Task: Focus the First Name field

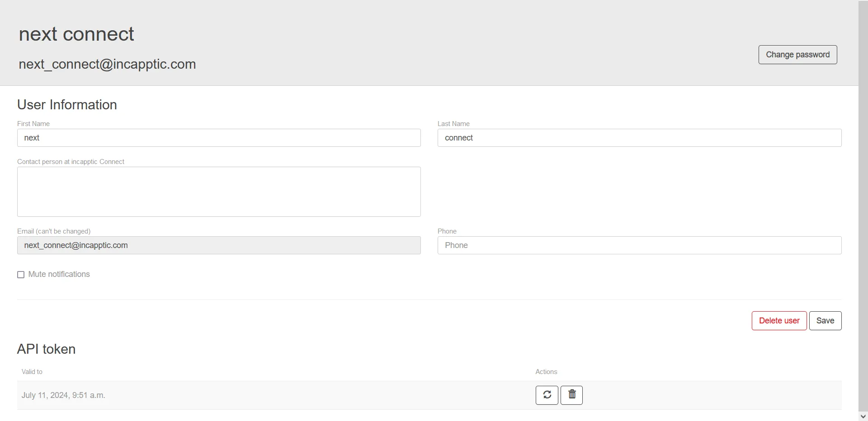Action: pos(219,138)
